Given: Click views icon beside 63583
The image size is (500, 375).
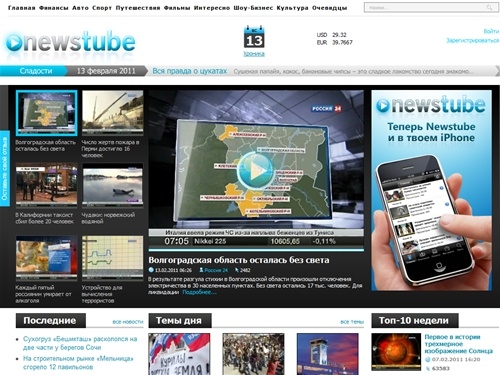Looking at the screenshot, I should (428, 368).
